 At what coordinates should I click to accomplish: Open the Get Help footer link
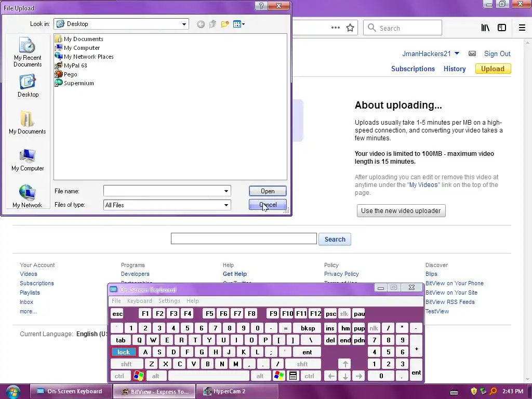[x=234, y=274]
